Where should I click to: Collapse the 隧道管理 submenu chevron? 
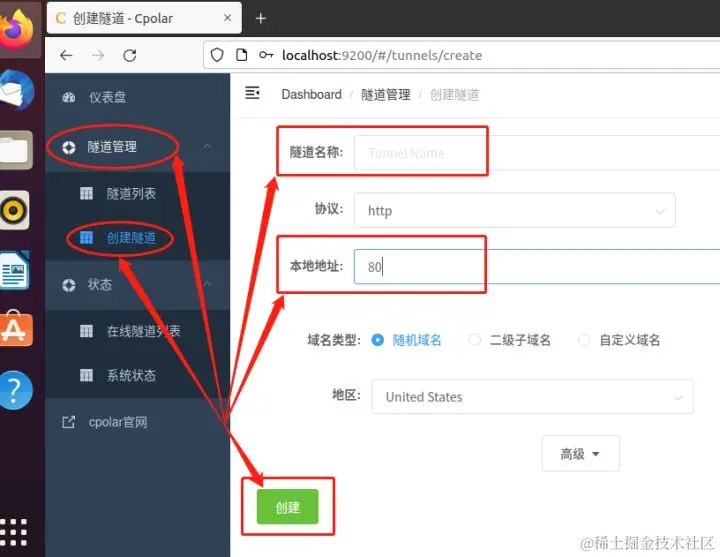coord(208,146)
